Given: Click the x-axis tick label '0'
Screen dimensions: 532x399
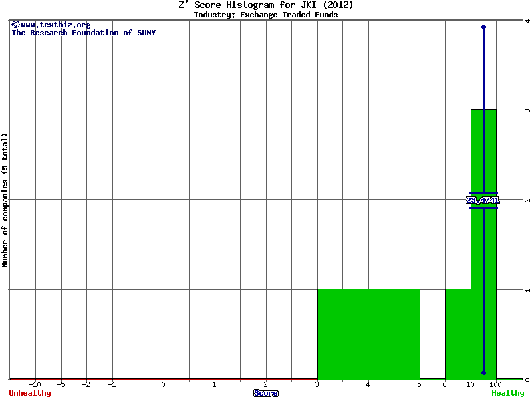Looking at the screenshot, I should point(164,384).
